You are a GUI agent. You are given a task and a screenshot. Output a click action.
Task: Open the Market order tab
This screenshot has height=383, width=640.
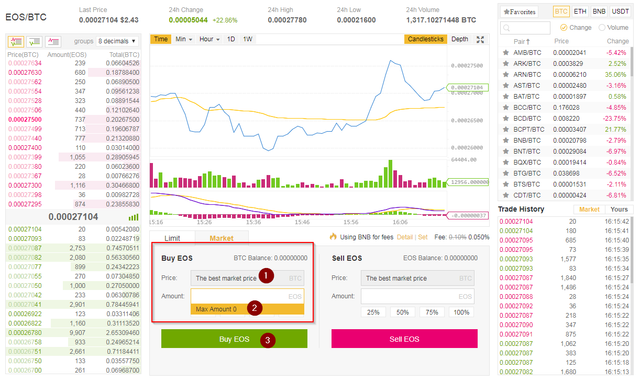(x=222, y=238)
